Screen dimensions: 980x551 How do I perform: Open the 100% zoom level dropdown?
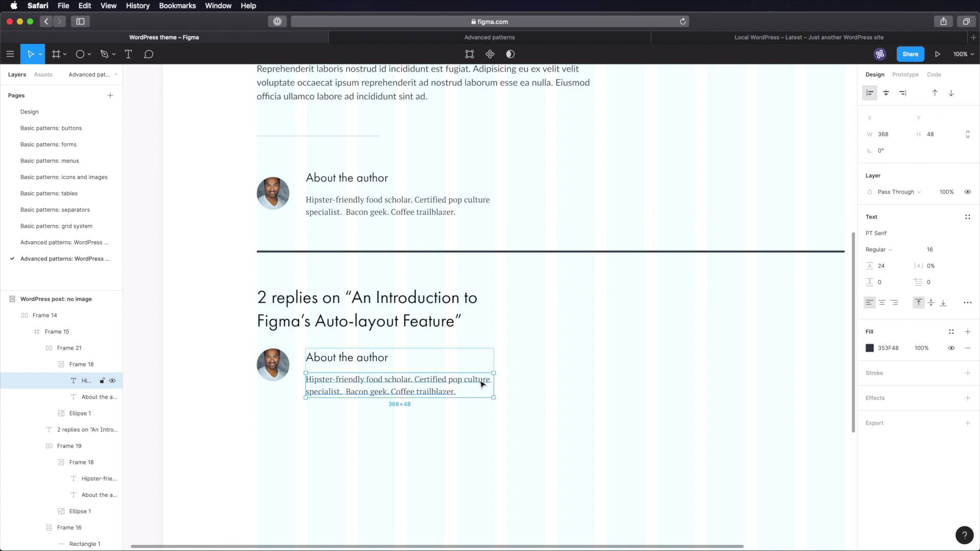pyautogui.click(x=963, y=54)
